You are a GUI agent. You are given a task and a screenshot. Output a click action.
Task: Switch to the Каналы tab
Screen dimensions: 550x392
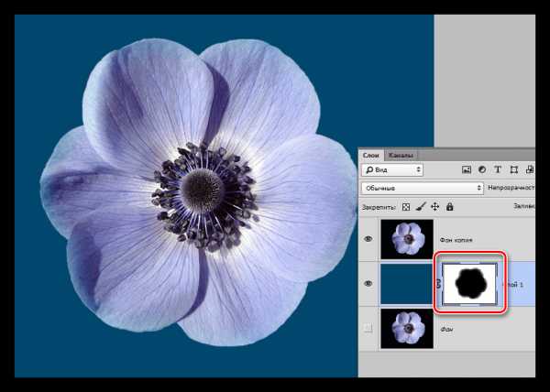(401, 155)
